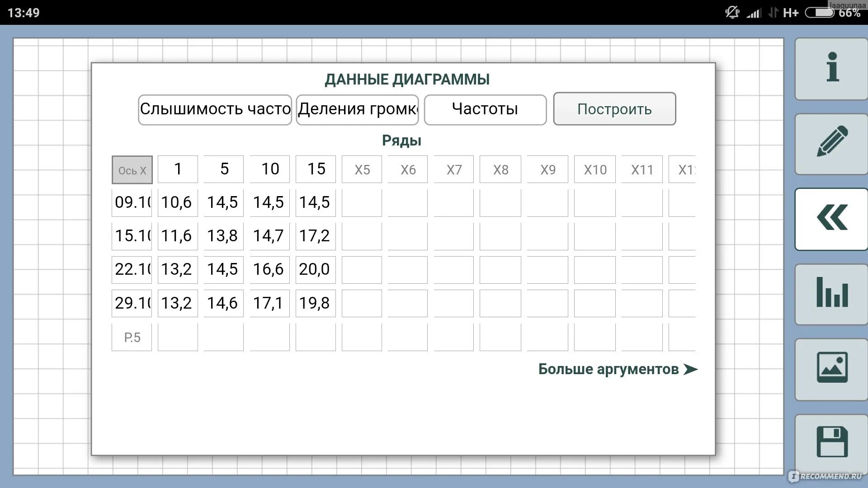Viewport: 868px width, 488px height.
Task: Select the Ось X header cell
Action: (x=132, y=170)
